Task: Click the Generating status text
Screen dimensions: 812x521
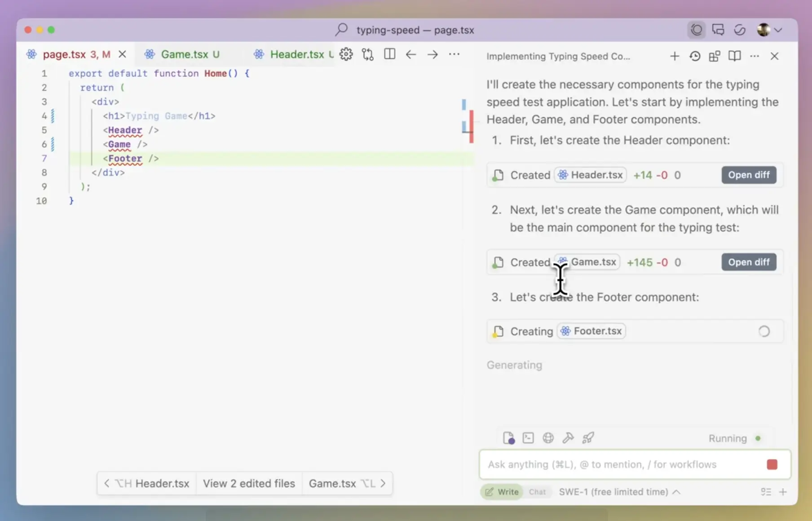Action: (x=514, y=365)
